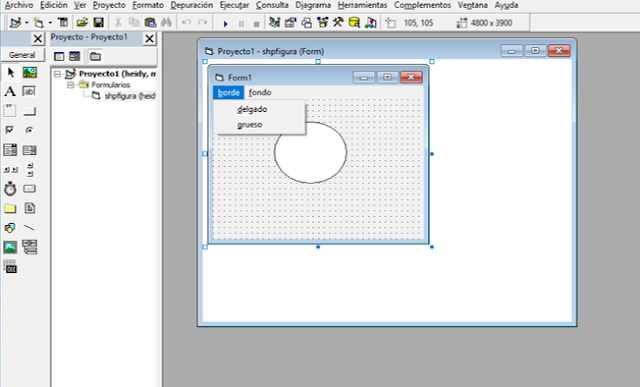This screenshot has width=640, height=387.
Task: Open the Depuración menu
Action: (x=191, y=5)
